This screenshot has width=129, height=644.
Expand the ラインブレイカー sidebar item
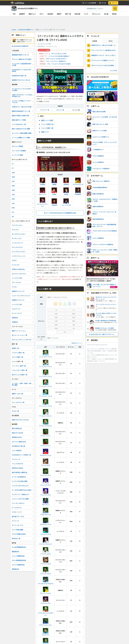click(23, 225)
